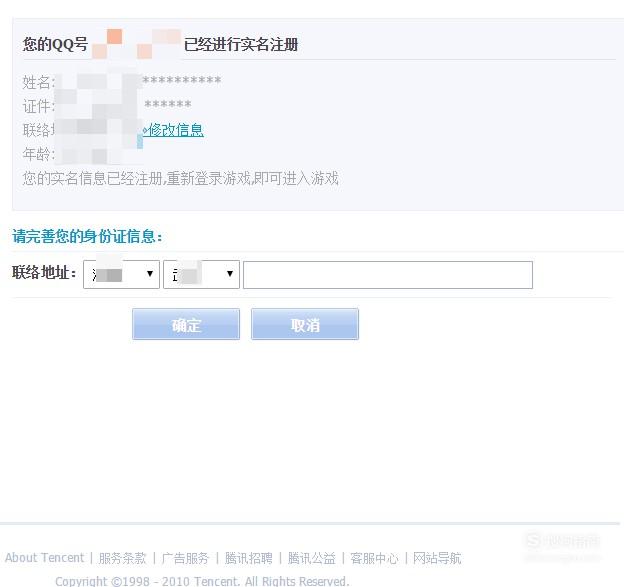Open the 客服中心 footer link
624x587 pixels.
pos(374,558)
